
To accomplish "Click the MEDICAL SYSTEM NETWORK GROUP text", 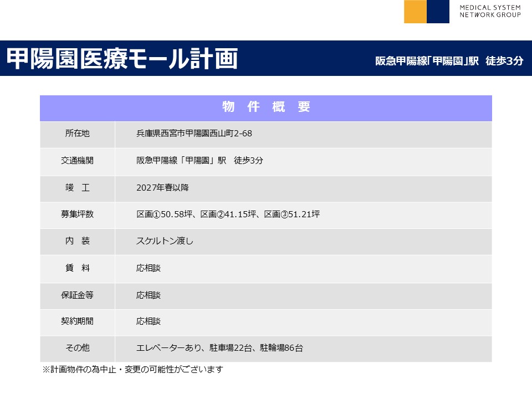I will tap(490, 11).
